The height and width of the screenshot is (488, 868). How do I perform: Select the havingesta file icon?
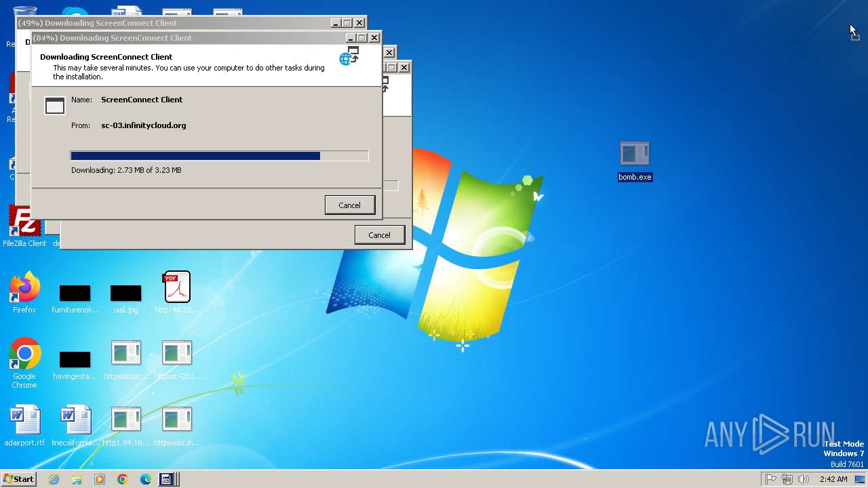point(75,365)
